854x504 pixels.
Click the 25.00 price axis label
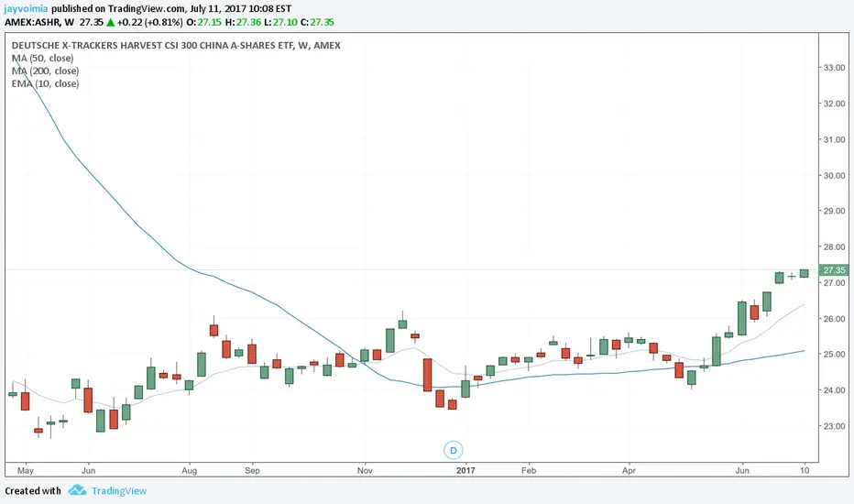coord(834,354)
